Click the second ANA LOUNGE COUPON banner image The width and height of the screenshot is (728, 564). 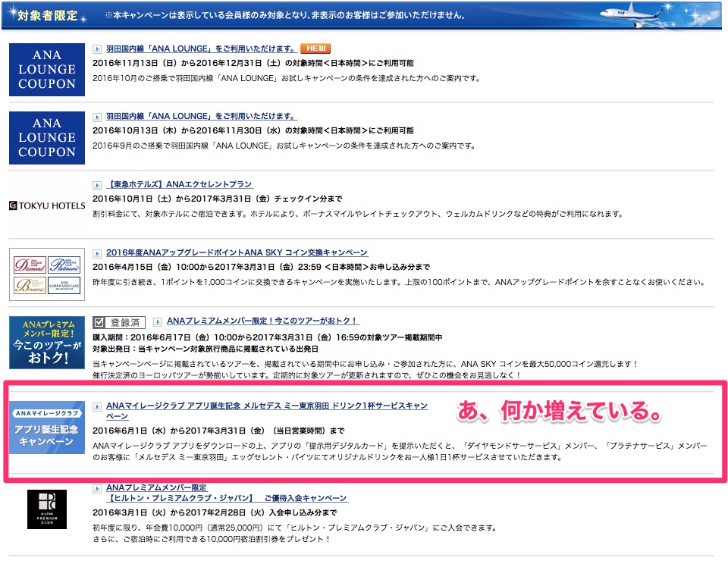point(47,138)
